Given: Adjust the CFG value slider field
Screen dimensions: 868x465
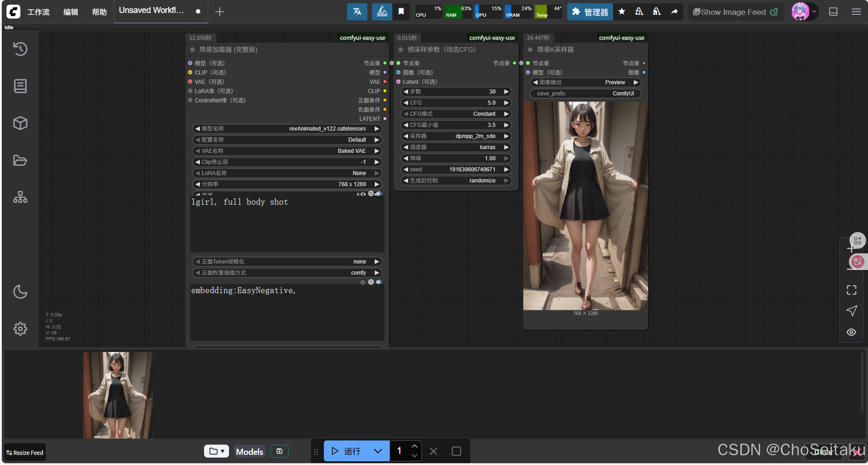Looking at the screenshot, I should pos(456,103).
